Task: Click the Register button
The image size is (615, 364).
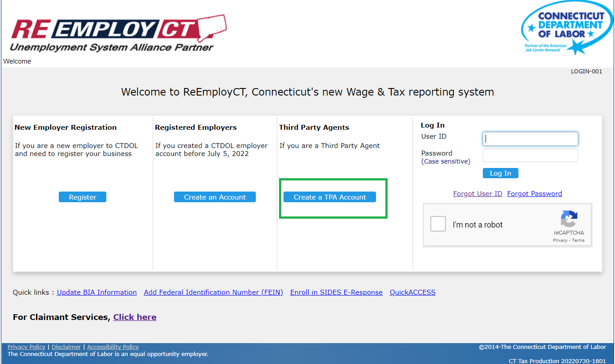Action: point(82,197)
